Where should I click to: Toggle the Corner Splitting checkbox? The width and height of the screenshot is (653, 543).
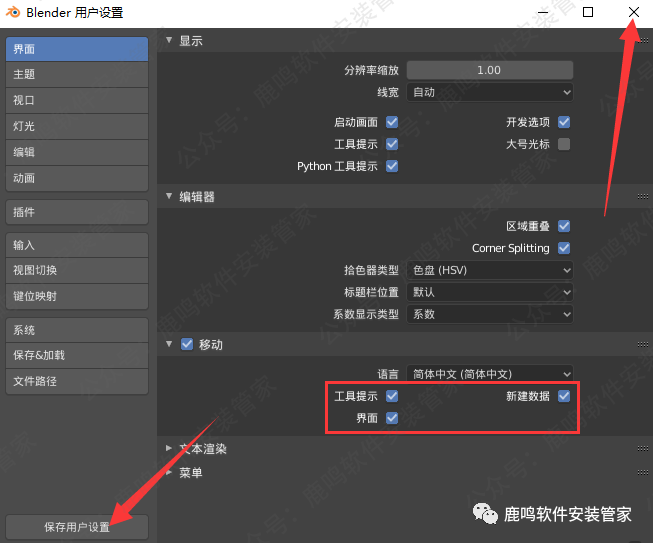[564, 248]
